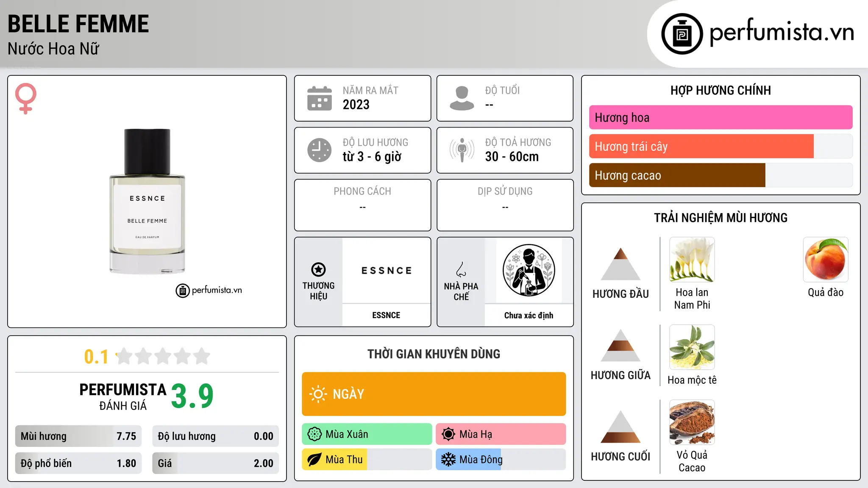Click the DỊP SỬ DỤNG heading
Screen dimensions: 868x488
pyautogui.click(x=505, y=191)
